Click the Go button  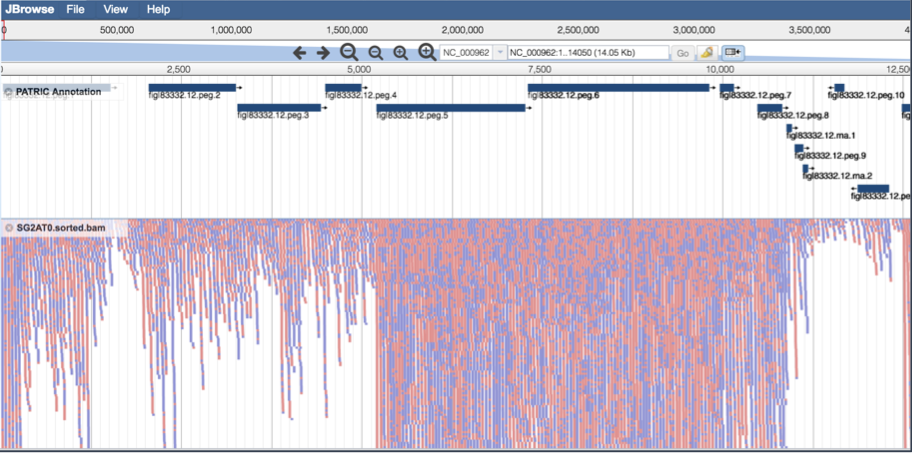point(683,53)
